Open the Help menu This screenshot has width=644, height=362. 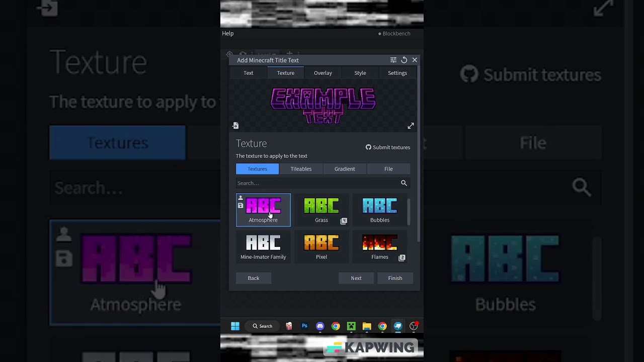pos(228,34)
